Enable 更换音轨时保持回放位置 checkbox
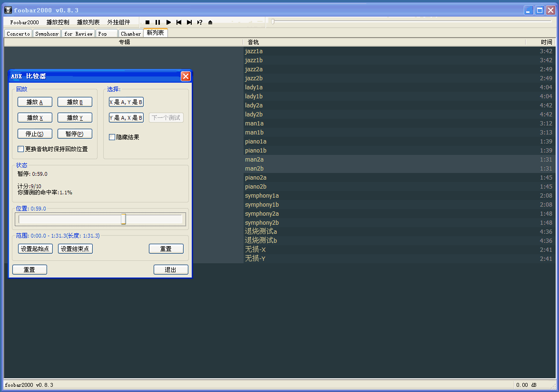Screen dimensions: 559x392 [20, 149]
